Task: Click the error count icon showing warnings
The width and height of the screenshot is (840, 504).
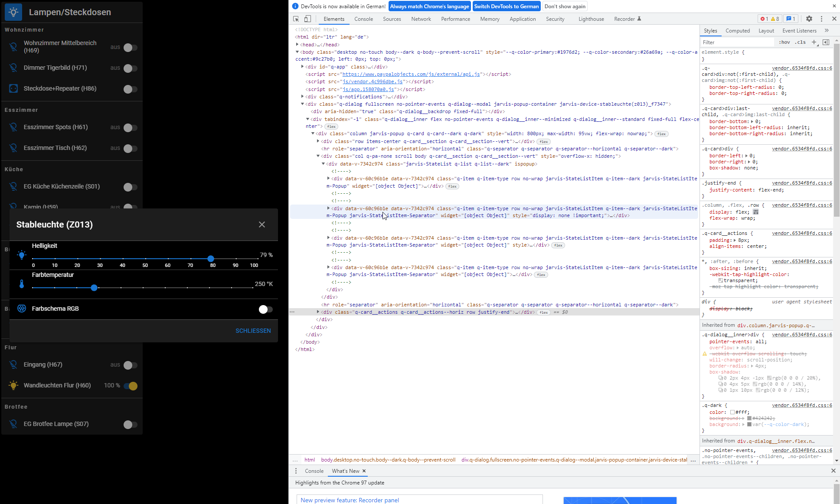Action: [775, 19]
